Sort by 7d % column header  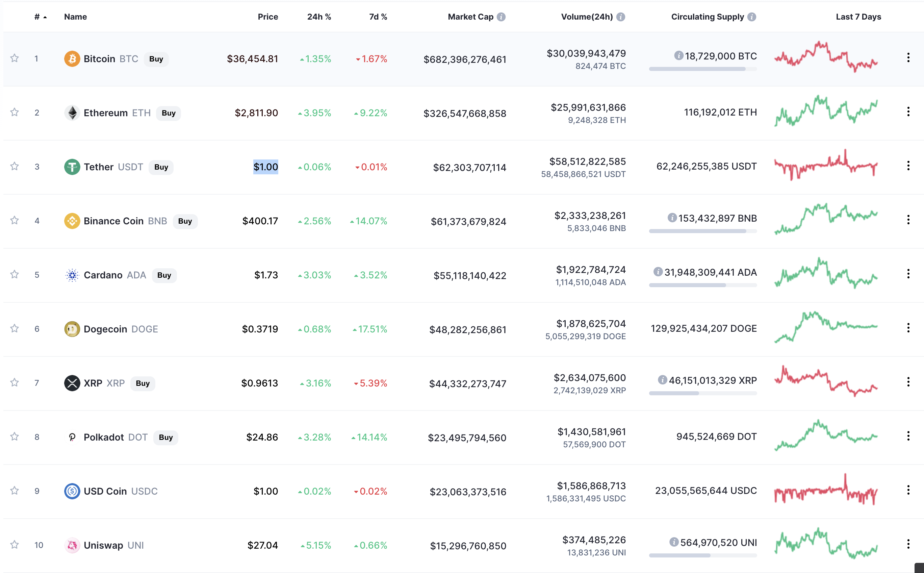378,17
